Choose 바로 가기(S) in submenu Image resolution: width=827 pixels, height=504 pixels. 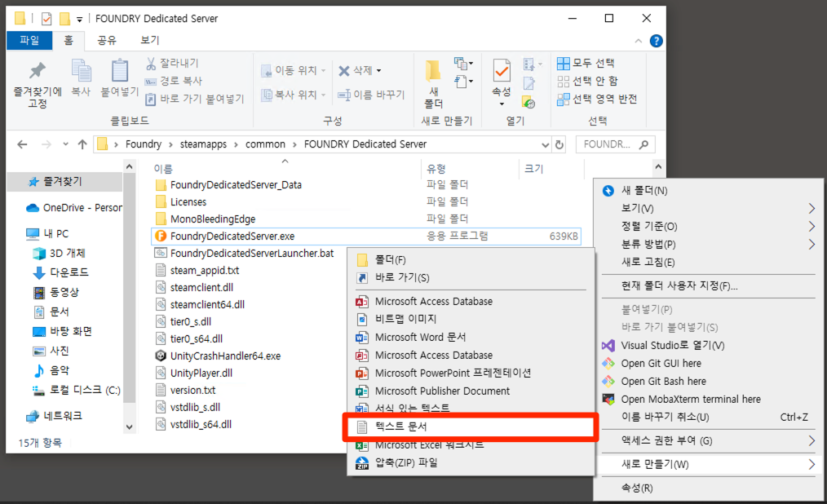coord(402,278)
